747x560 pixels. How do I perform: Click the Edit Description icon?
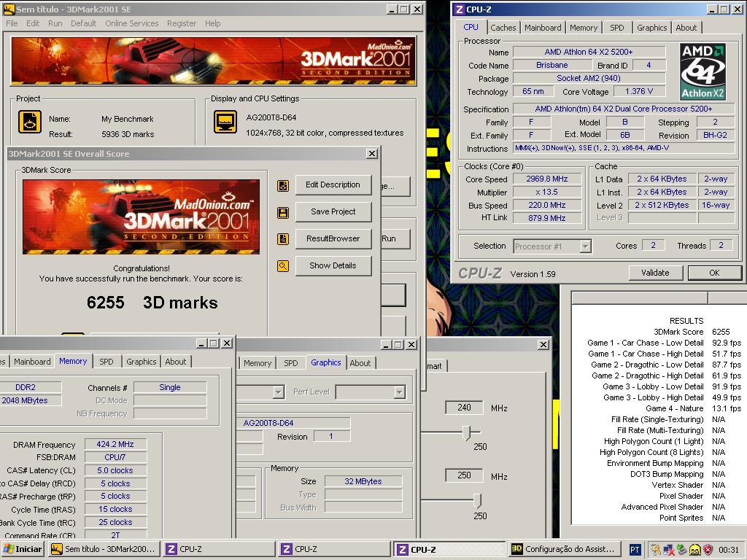pos(283,186)
